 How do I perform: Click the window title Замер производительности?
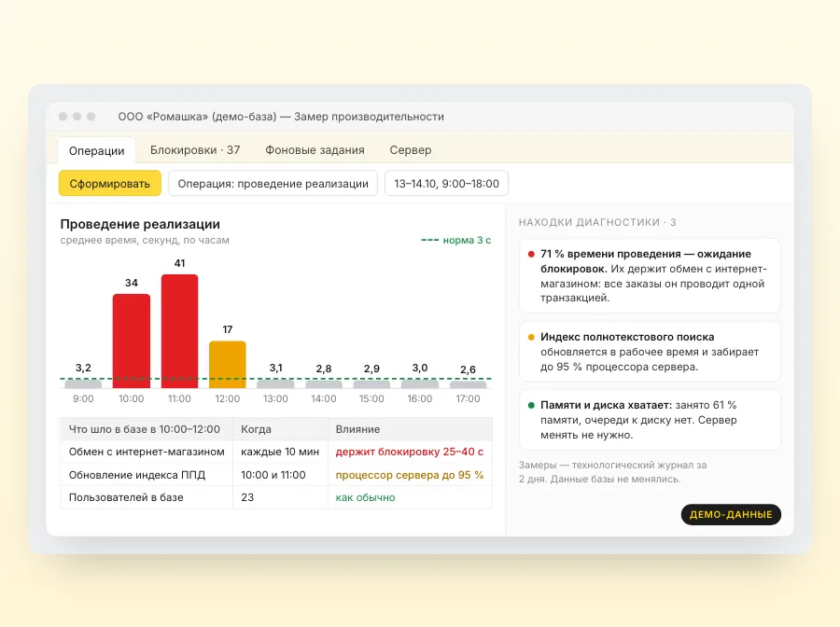369,117
